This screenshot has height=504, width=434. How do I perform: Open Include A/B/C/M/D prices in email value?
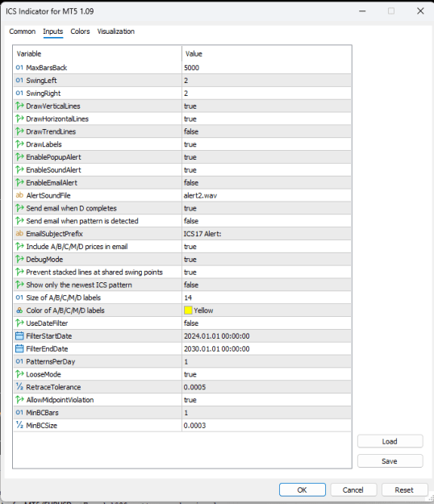pos(266,247)
